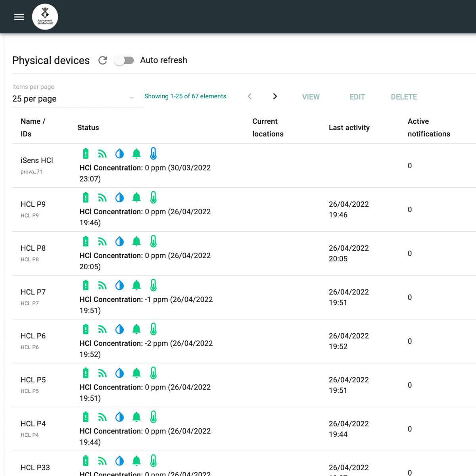The width and height of the screenshot is (476, 476).
Task: Click the EDIT button
Action: 357,97
